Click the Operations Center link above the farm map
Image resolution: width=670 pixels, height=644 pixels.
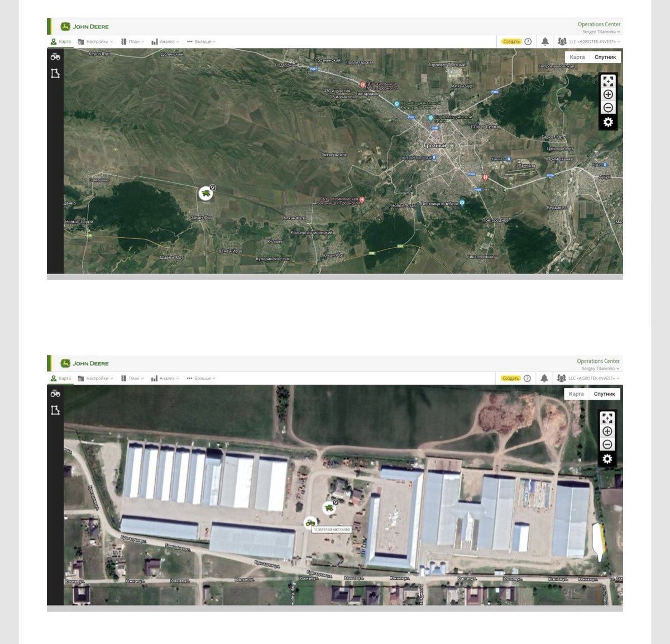coord(598,361)
